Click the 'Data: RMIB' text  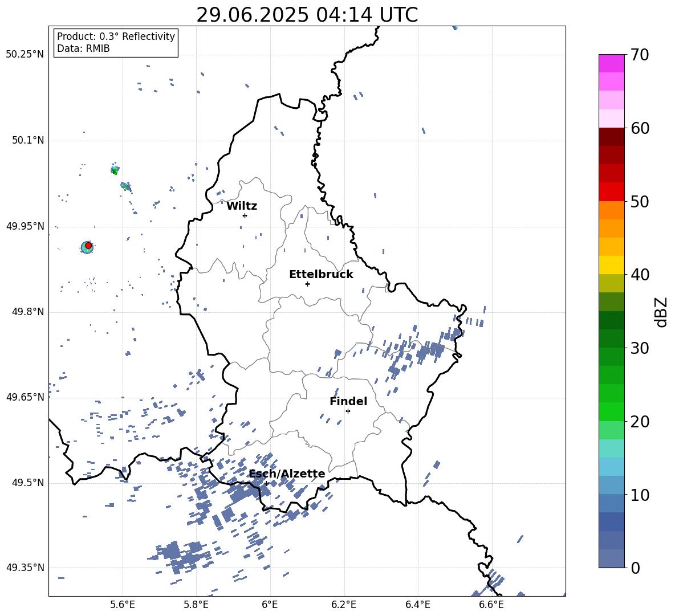[x=83, y=48]
